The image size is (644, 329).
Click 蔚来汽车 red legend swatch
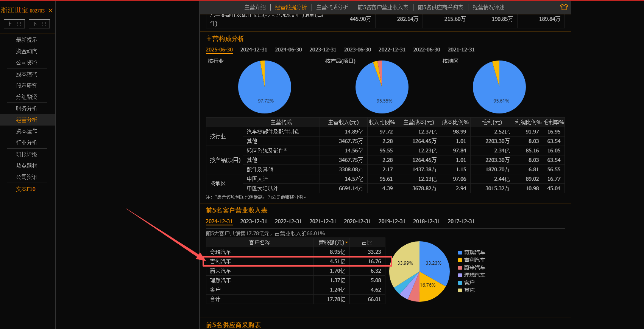[x=460, y=268]
